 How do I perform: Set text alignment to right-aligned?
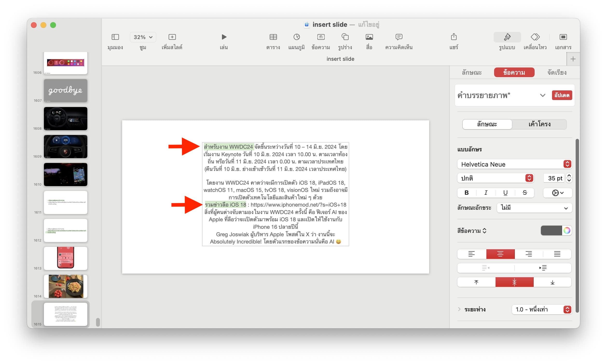point(528,254)
